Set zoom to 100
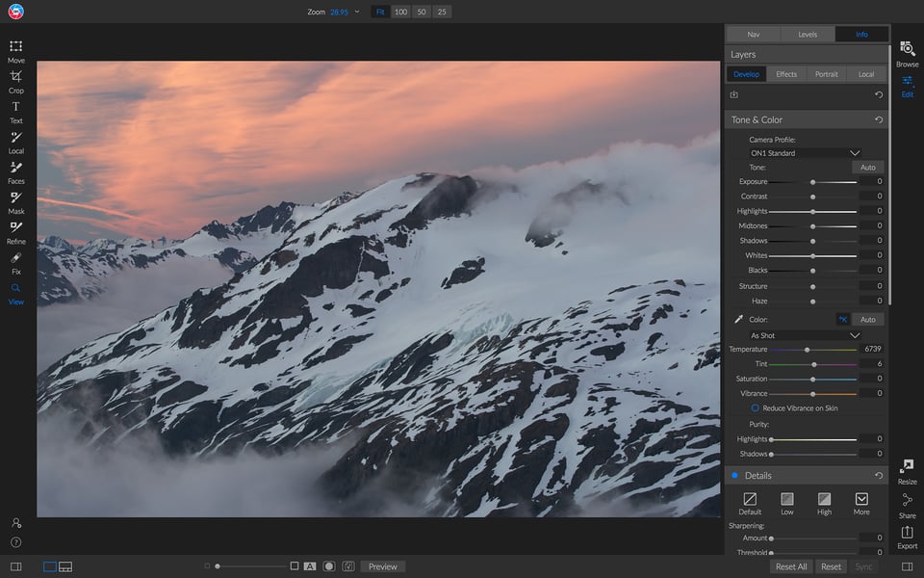 coord(400,12)
